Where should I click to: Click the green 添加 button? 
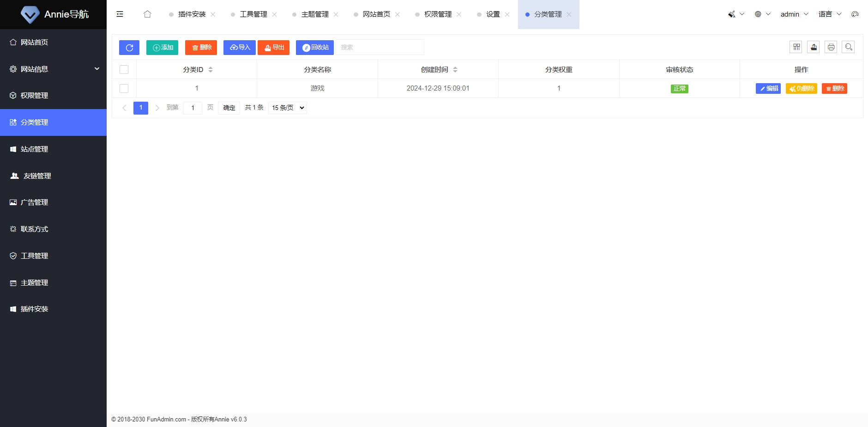click(x=162, y=47)
